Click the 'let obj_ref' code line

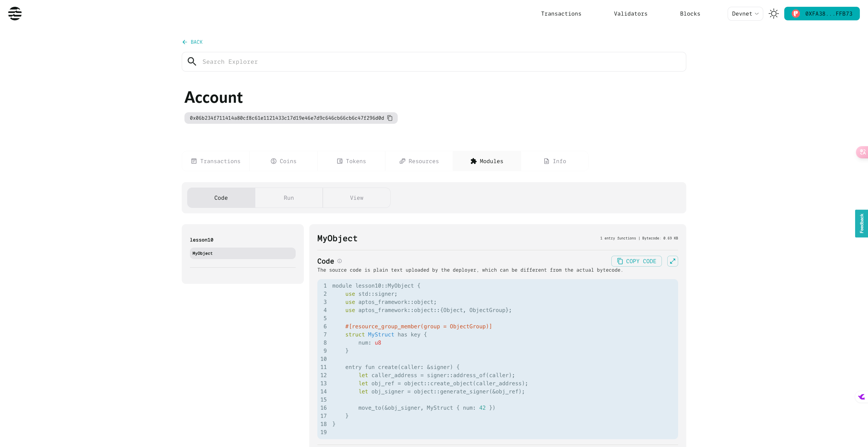[443, 383]
